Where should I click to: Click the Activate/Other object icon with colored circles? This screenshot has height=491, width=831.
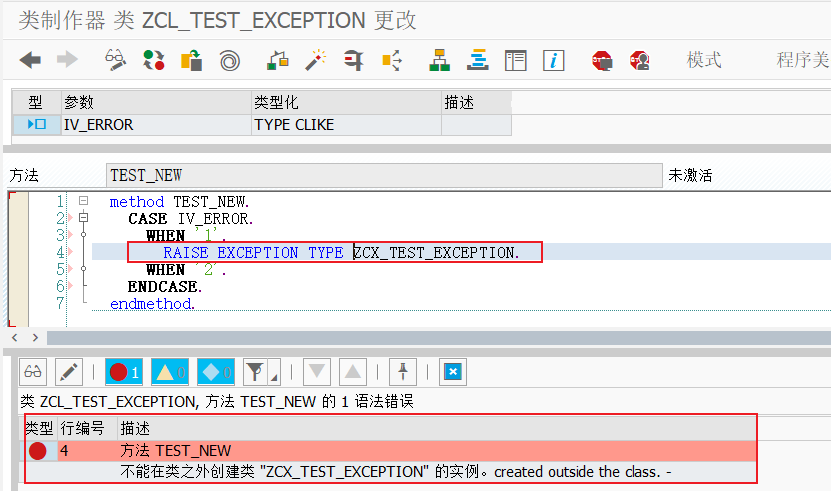coord(154,60)
